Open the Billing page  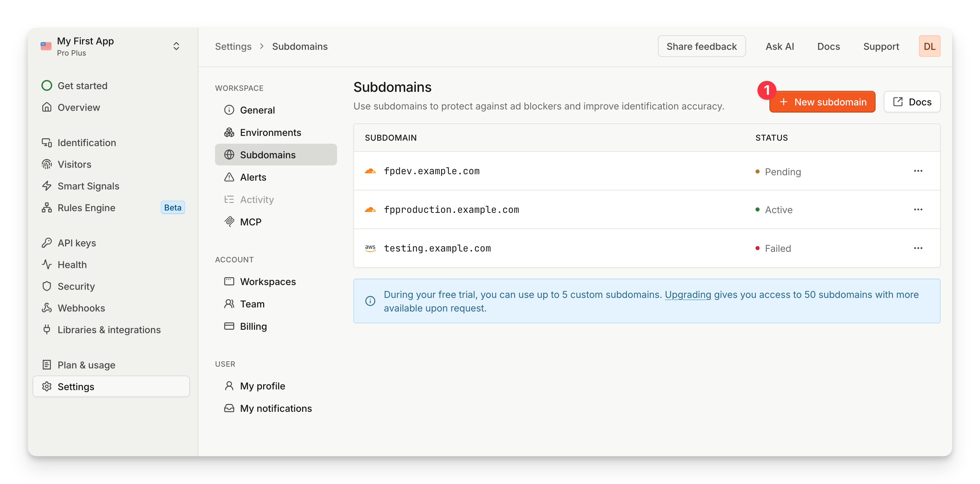[x=276, y=326]
